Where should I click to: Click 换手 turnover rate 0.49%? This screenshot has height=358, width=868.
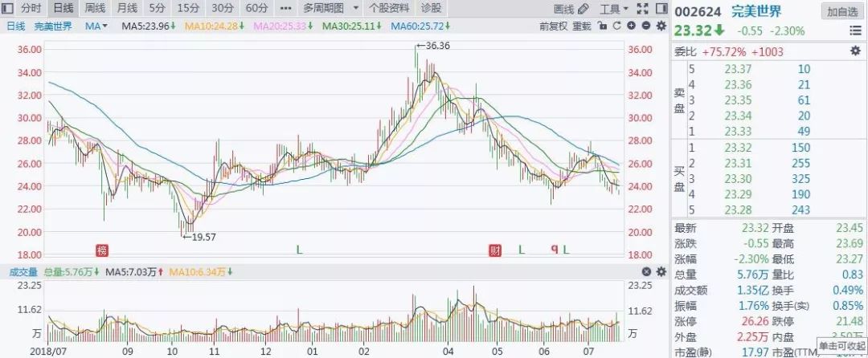849,290
